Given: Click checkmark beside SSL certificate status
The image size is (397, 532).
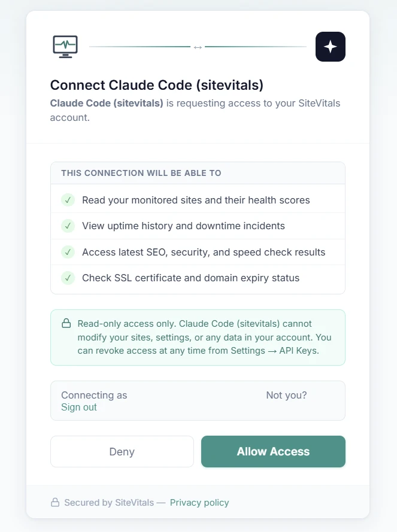Looking at the screenshot, I should pos(68,278).
